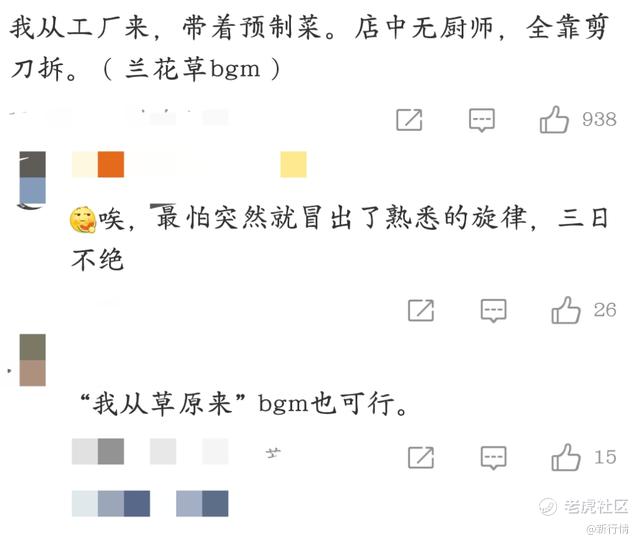This screenshot has height=543, width=640.
Task: Share the first comment about 预制菜
Action: (409, 120)
